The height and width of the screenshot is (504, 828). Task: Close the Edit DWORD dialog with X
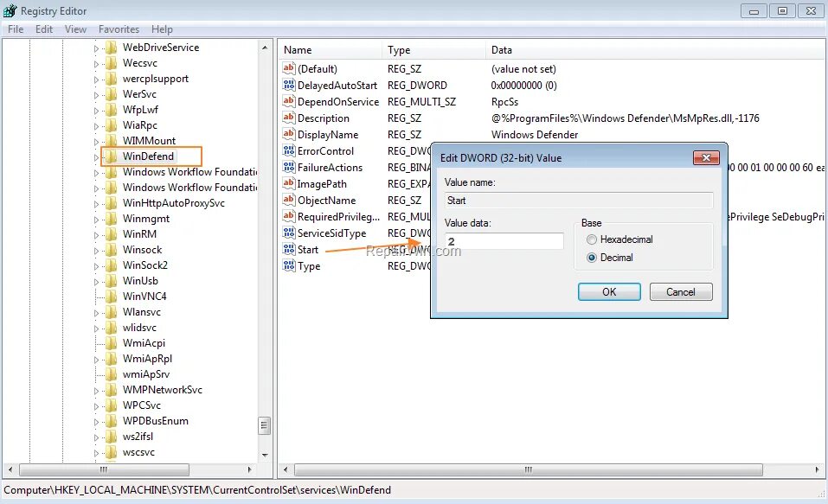[706, 158]
